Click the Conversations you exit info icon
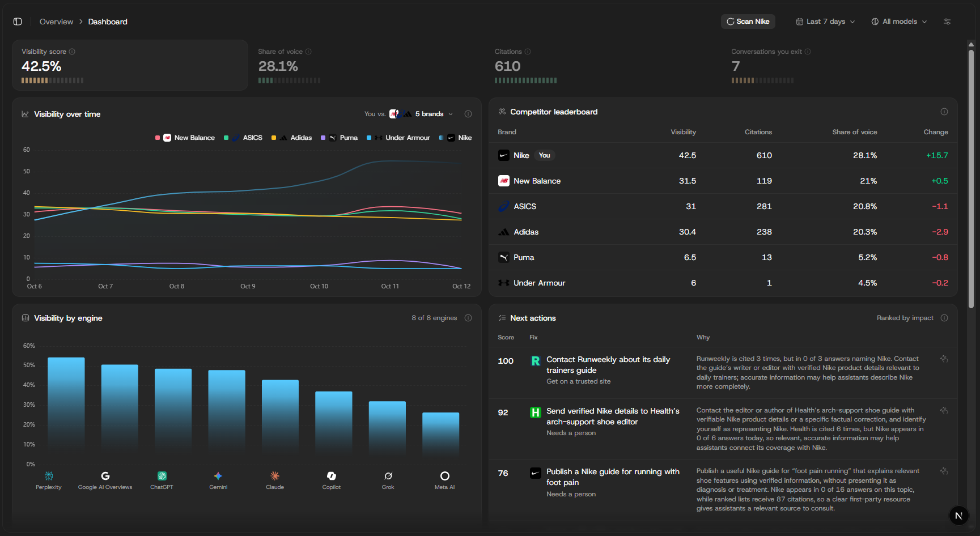This screenshot has width=980, height=536. pyautogui.click(x=808, y=52)
